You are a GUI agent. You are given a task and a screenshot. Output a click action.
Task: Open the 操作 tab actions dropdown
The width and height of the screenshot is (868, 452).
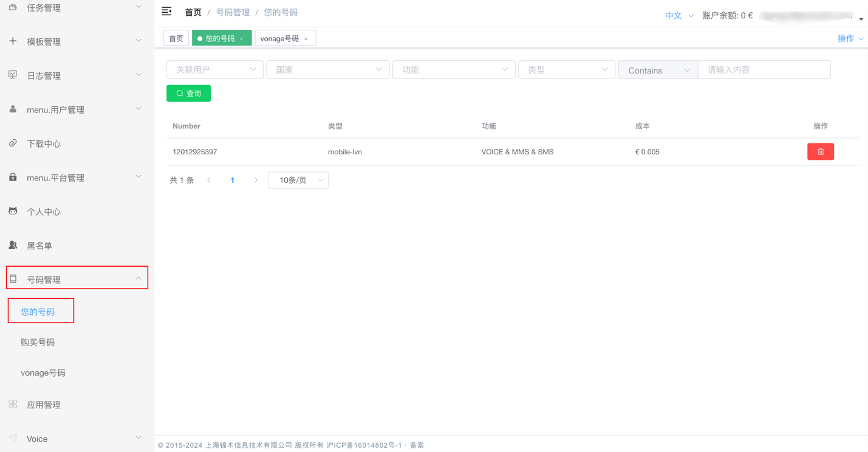[x=850, y=38]
